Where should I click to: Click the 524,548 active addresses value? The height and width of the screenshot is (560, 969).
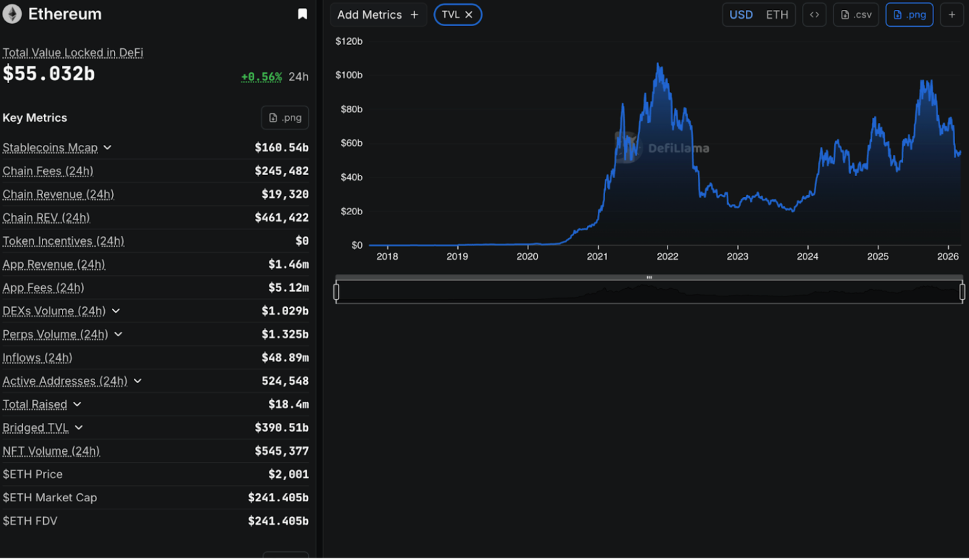click(x=285, y=381)
